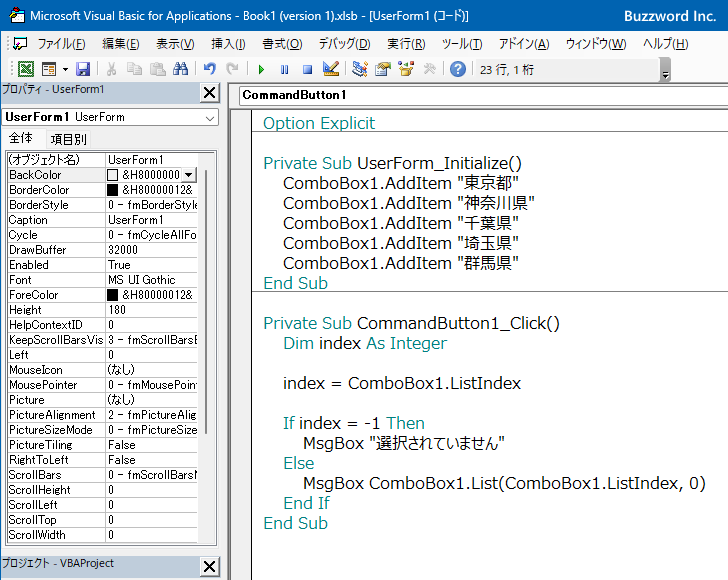This screenshot has width=728, height=580.
Task: Select the DrawBuffer value 32000
Action: point(152,250)
